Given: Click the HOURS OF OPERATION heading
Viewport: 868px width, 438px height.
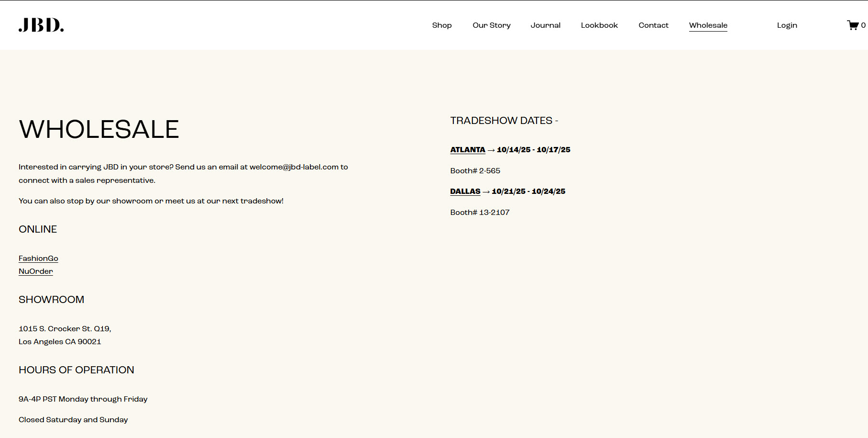Looking at the screenshot, I should point(77,370).
